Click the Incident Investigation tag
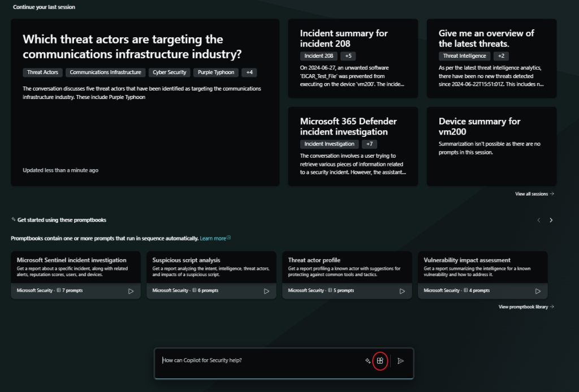The height and width of the screenshot is (392, 579). 330,144
